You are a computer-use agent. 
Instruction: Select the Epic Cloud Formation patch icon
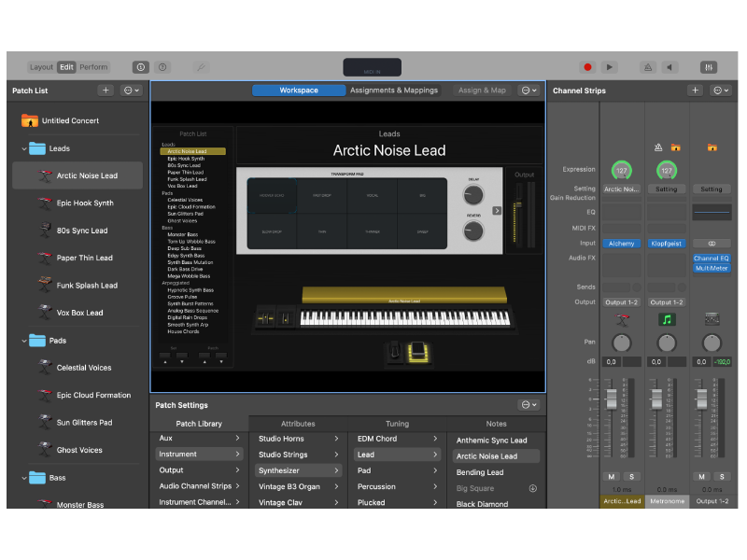pyautogui.click(x=45, y=395)
